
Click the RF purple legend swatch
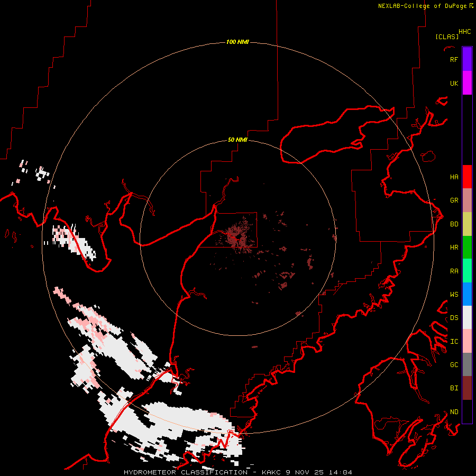[467, 59]
